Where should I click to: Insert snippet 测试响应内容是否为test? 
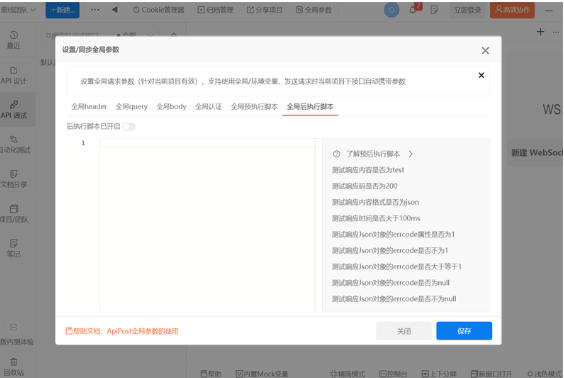(368, 170)
